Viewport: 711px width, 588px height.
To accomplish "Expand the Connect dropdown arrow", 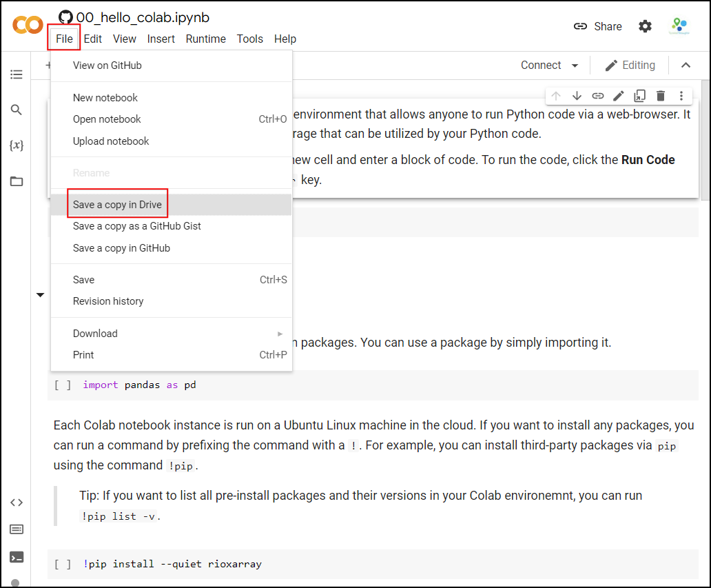I will 575,65.
